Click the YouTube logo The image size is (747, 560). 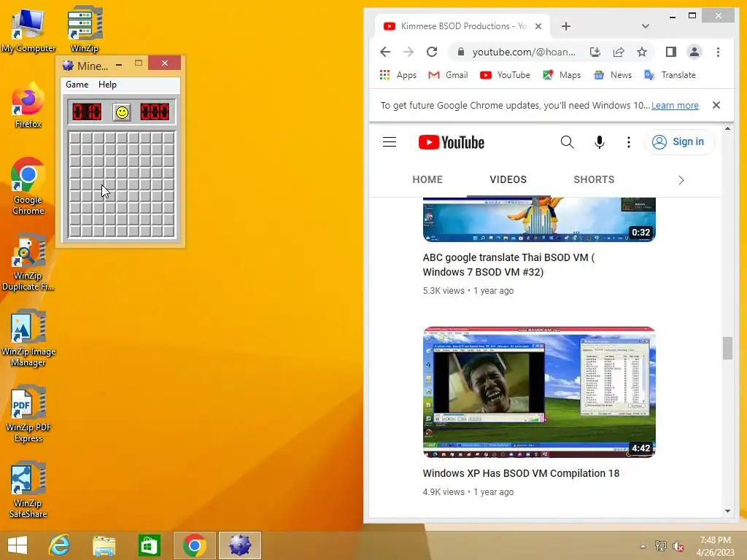451,142
